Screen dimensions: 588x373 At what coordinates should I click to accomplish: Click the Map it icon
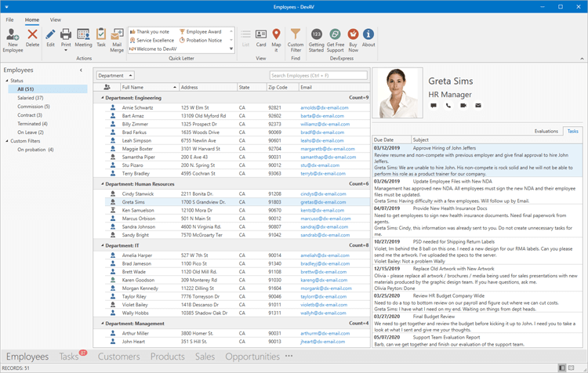(x=276, y=38)
